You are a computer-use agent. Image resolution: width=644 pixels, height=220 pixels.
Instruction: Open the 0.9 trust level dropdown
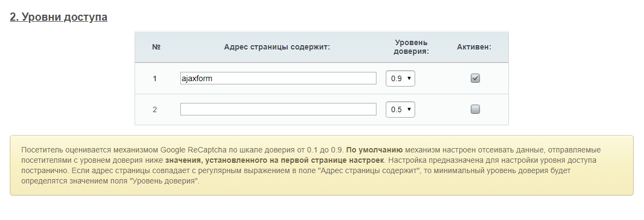[x=400, y=78]
